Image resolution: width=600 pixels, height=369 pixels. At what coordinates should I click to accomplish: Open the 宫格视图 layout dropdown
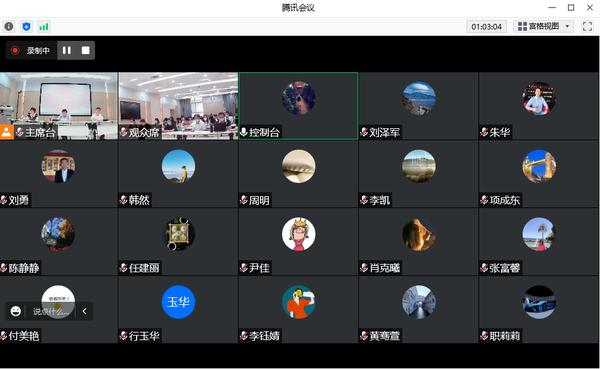coord(543,26)
